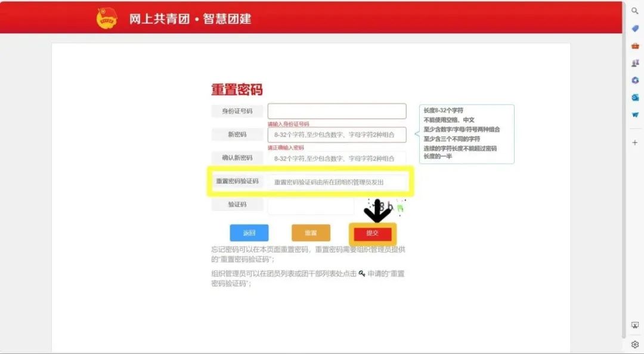Click the 连续的字符长度不能超过密码长度的一半 rule

tap(460, 152)
